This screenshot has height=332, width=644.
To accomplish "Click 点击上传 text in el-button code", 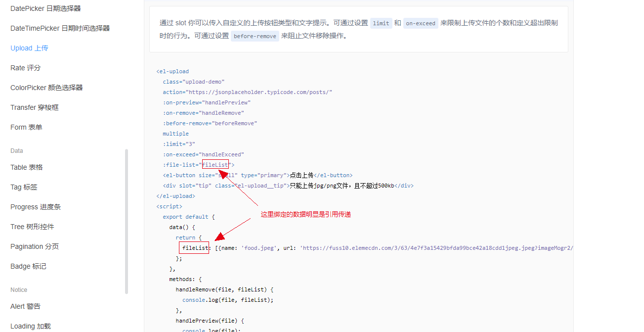I will pyautogui.click(x=301, y=175).
